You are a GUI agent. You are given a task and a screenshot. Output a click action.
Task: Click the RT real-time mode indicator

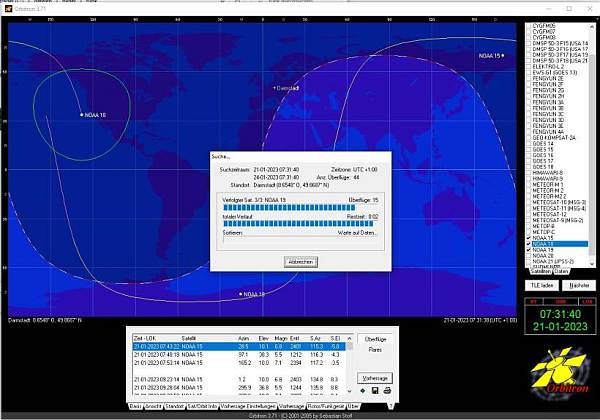[x=533, y=302]
